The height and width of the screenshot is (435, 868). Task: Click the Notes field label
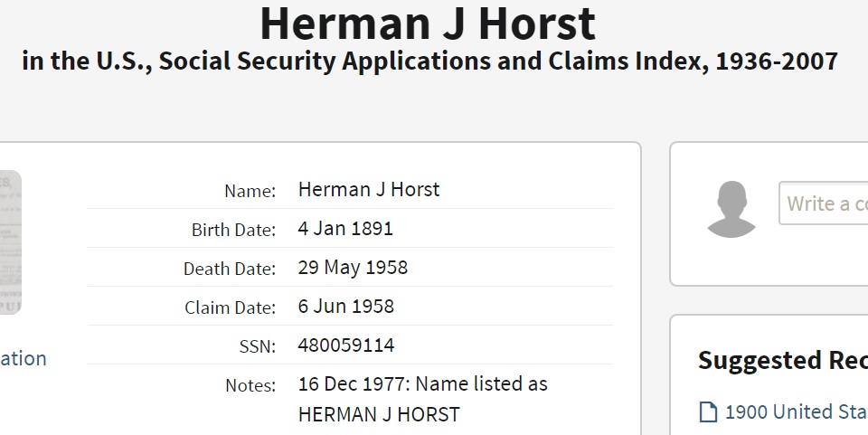[250, 385]
